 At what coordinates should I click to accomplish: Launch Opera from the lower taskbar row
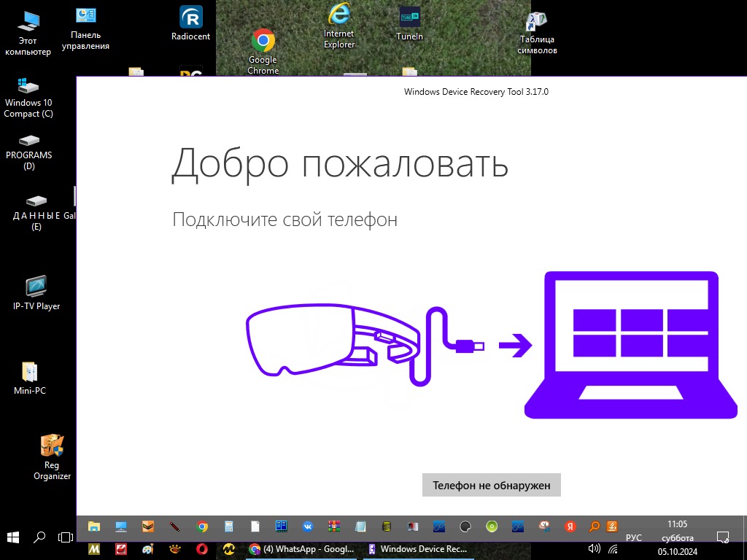click(202, 549)
